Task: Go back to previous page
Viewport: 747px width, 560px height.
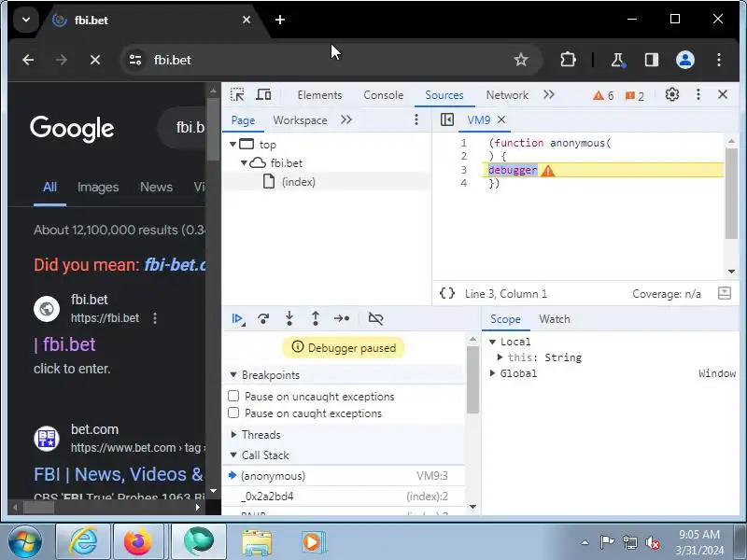Action: click(28, 60)
